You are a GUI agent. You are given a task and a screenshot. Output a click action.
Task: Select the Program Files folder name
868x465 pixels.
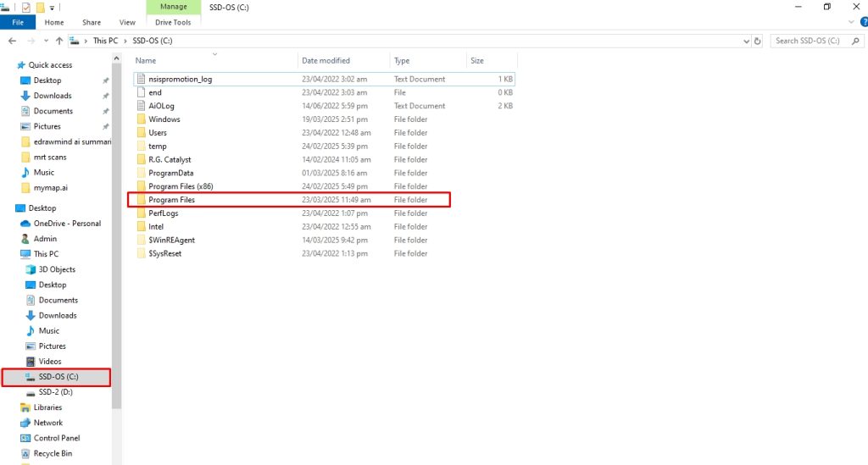[x=171, y=200]
